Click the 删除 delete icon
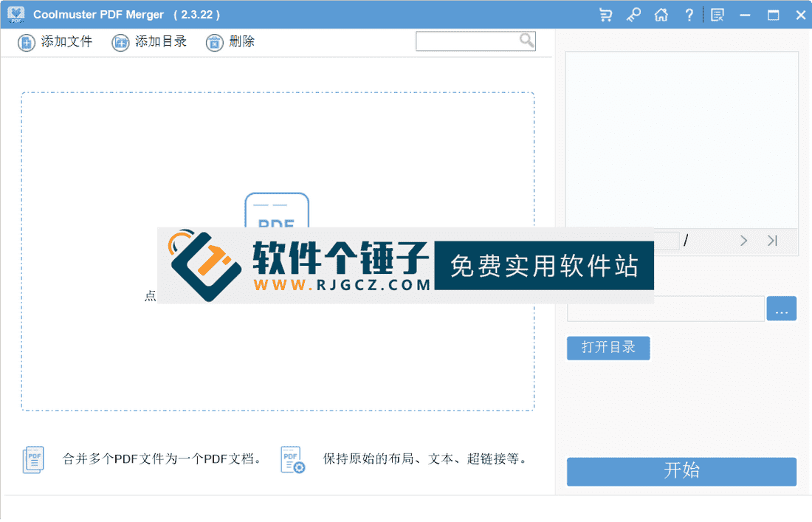The height and width of the screenshot is (522, 812). 213,42
